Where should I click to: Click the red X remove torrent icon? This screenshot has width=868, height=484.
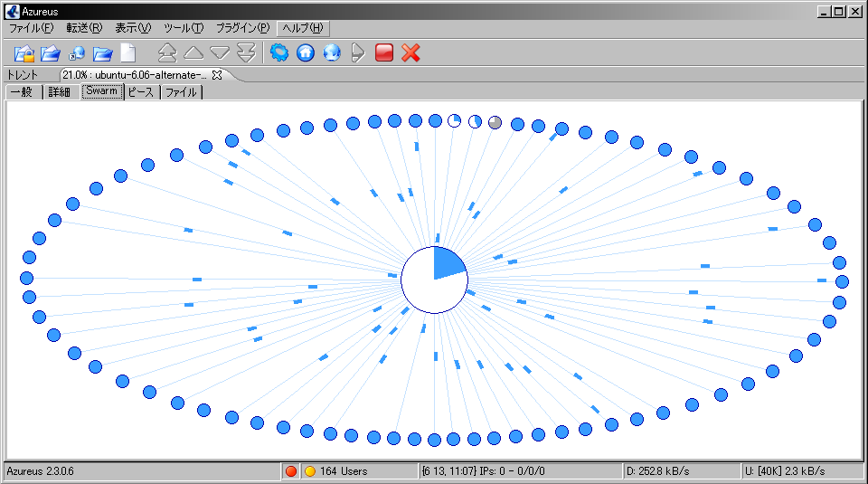pyautogui.click(x=410, y=52)
